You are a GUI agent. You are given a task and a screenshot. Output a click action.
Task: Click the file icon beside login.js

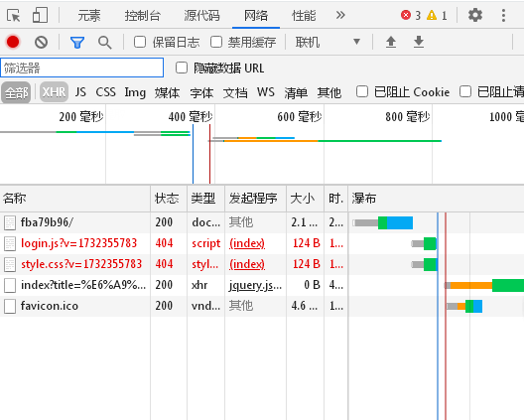(10, 244)
